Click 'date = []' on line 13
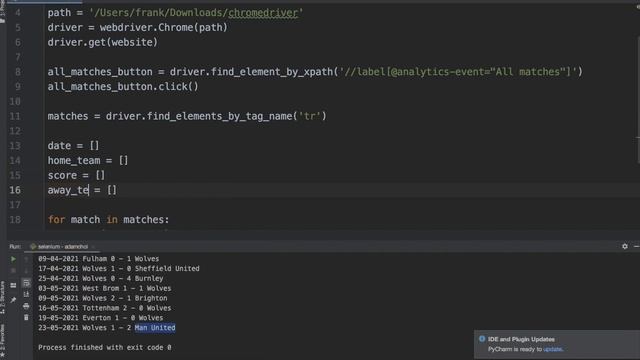The image size is (640, 360). point(73,146)
